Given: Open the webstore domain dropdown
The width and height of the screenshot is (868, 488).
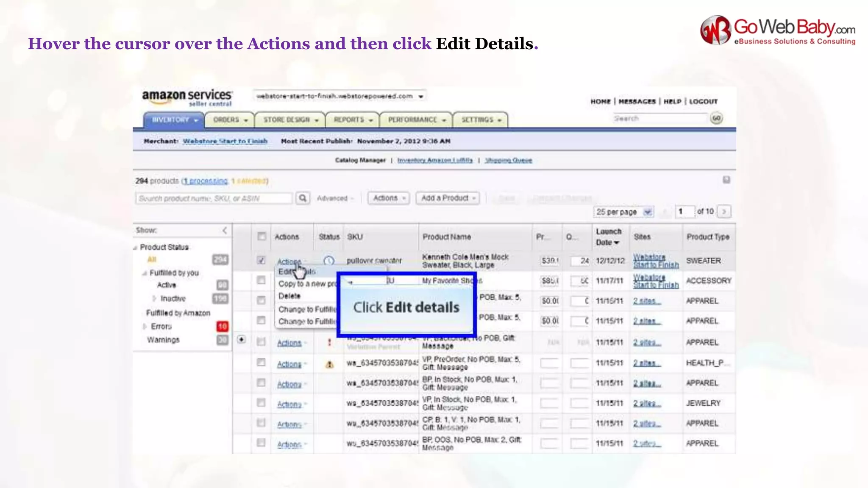Looking at the screenshot, I should (339, 96).
